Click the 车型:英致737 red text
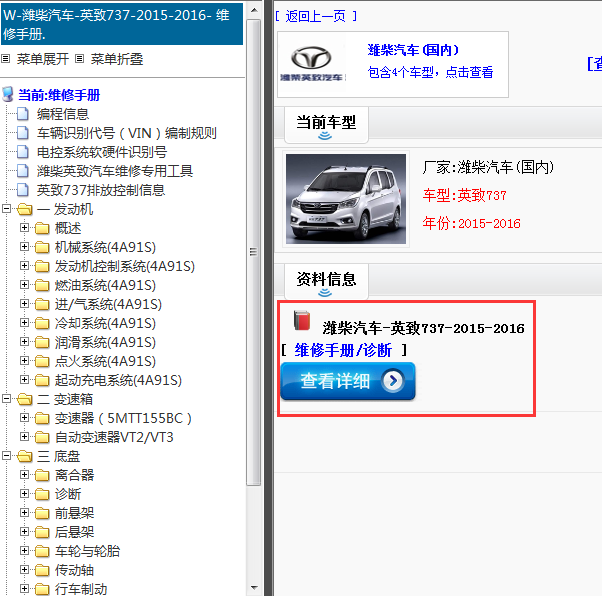 click(465, 195)
